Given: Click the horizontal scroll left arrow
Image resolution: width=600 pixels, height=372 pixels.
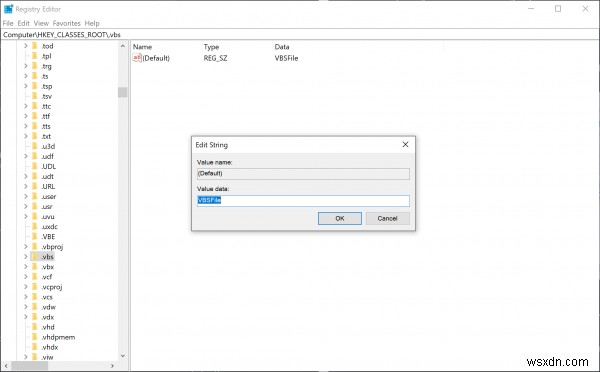Looking at the screenshot, I should [6, 366].
